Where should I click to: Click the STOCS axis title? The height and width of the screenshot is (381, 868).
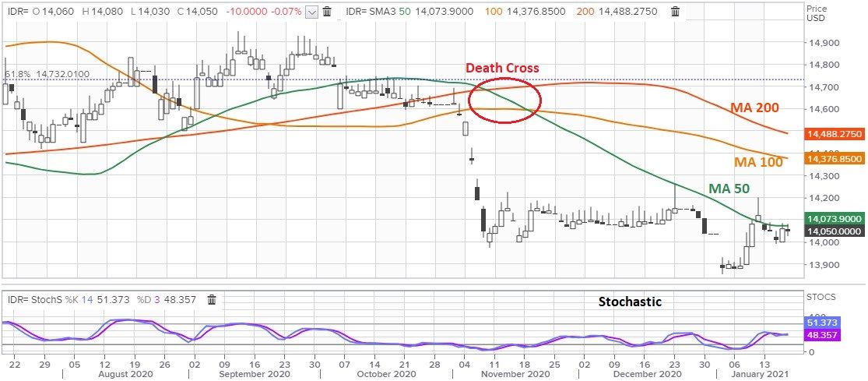tap(821, 298)
